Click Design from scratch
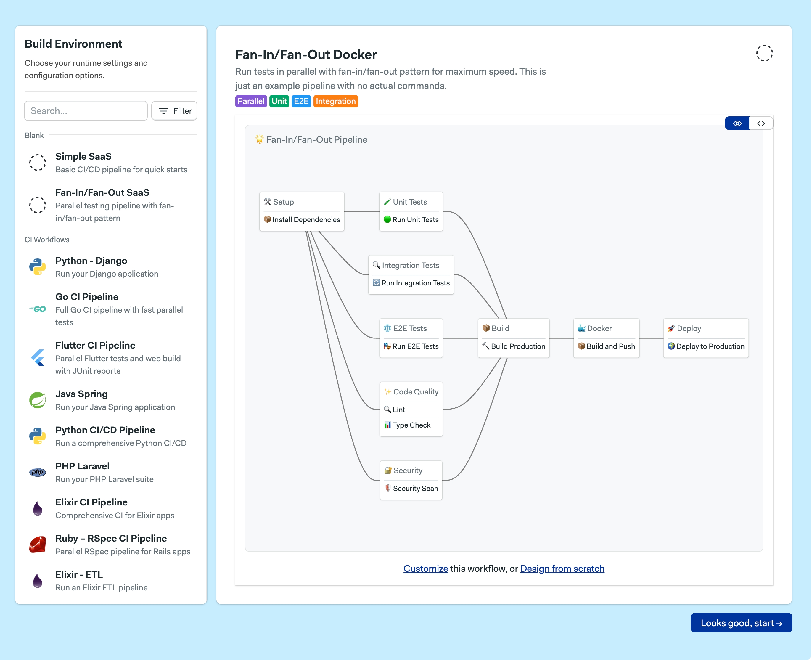812x660 pixels. [x=562, y=569]
